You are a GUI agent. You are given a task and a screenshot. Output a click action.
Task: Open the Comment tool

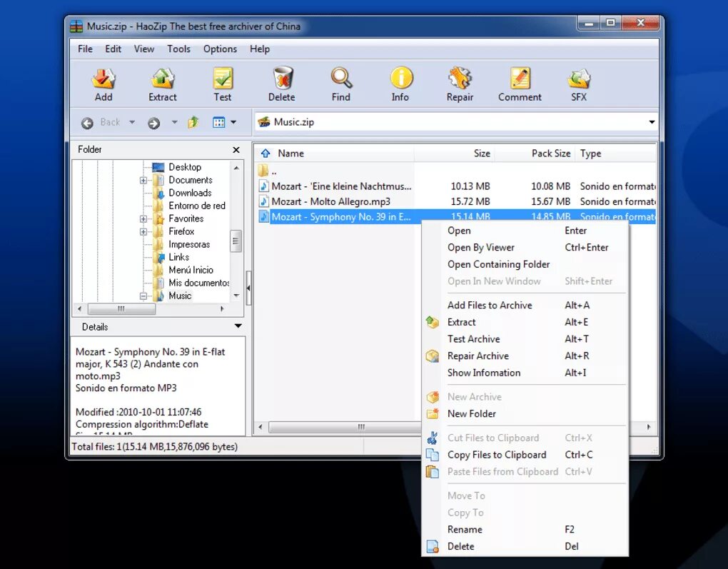point(520,84)
